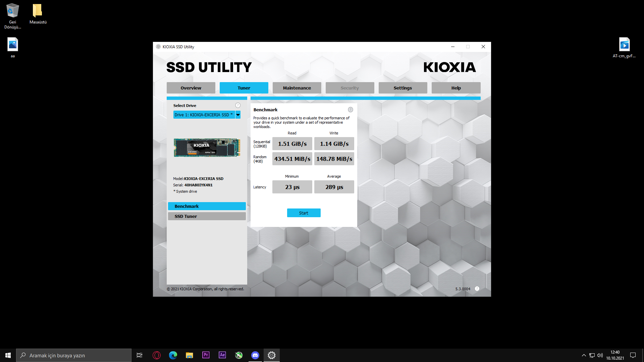The height and width of the screenshot is (362, 644).
Task: Click help icon in Benchmark panel
Action: [351, 110]
